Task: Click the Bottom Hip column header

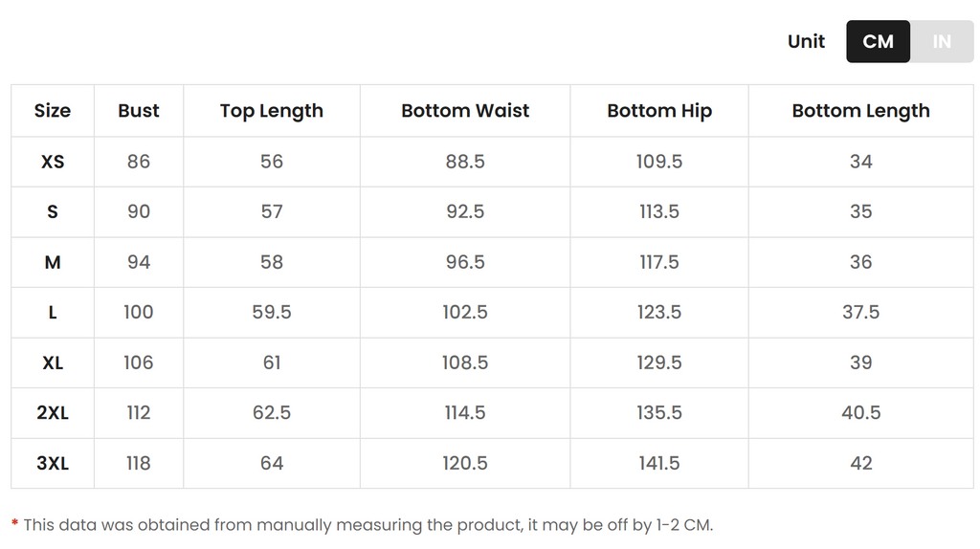Action: coord(659,111)
